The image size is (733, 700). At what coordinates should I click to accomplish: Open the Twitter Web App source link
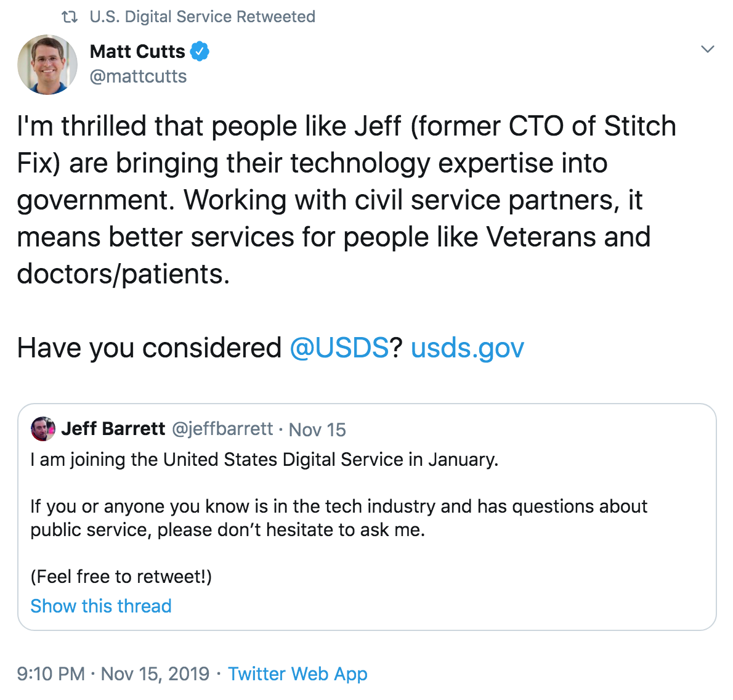298,674
